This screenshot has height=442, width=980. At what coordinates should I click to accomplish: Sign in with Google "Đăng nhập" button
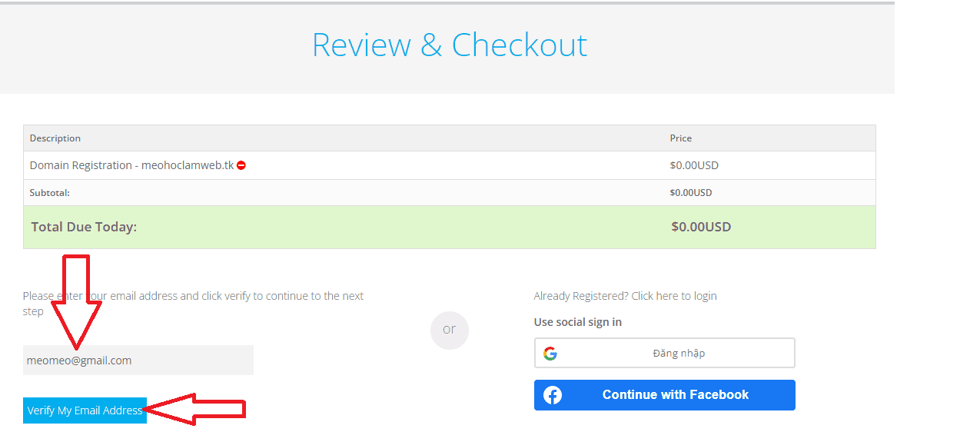tap(664, 354)
